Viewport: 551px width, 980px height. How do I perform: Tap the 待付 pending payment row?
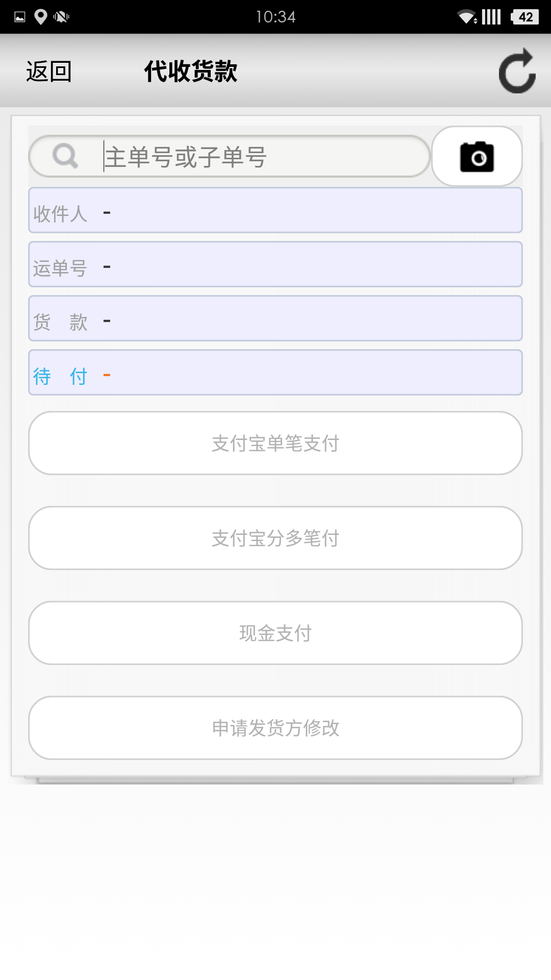275,373
